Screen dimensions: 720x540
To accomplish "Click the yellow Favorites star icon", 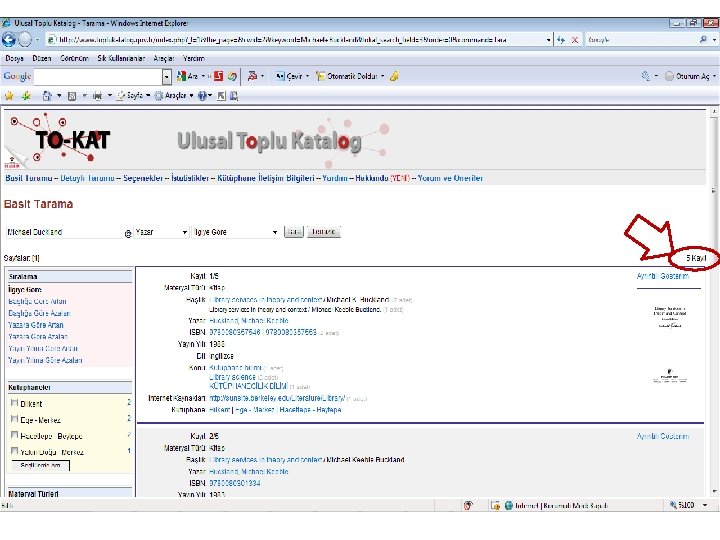I will coord(9,96).
